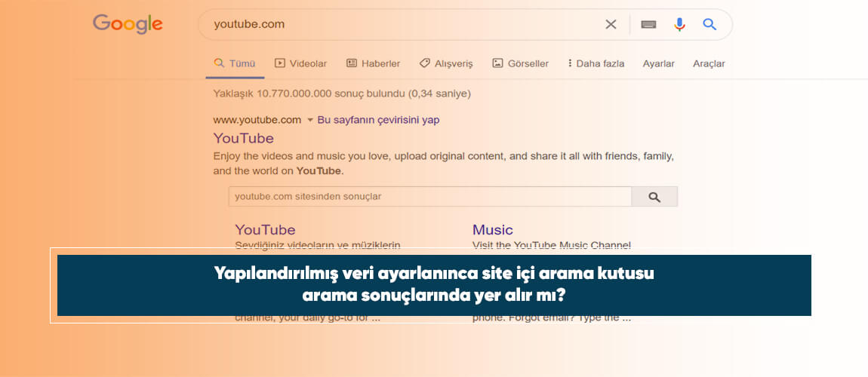Start voice search with microphone icon
868x377 pixels.
click(679, 24)
